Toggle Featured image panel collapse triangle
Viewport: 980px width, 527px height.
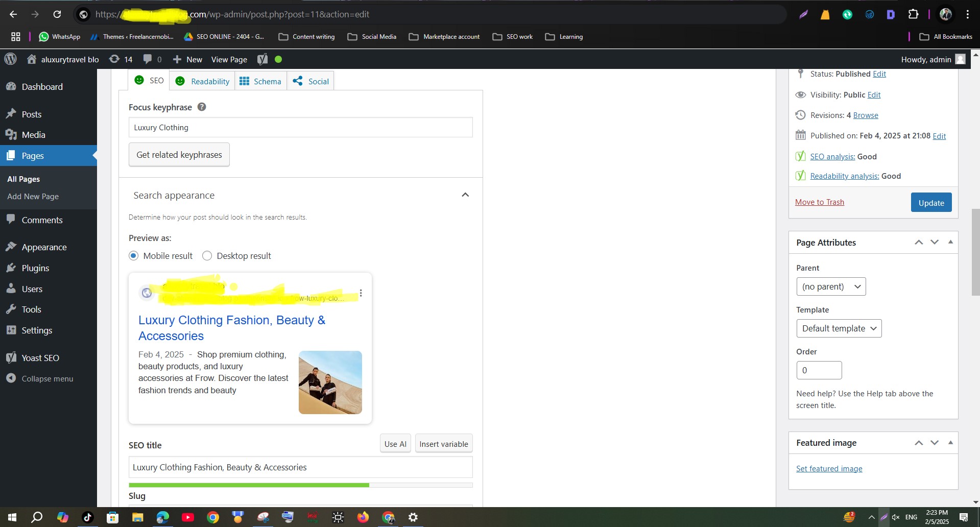tap(950, 443)
